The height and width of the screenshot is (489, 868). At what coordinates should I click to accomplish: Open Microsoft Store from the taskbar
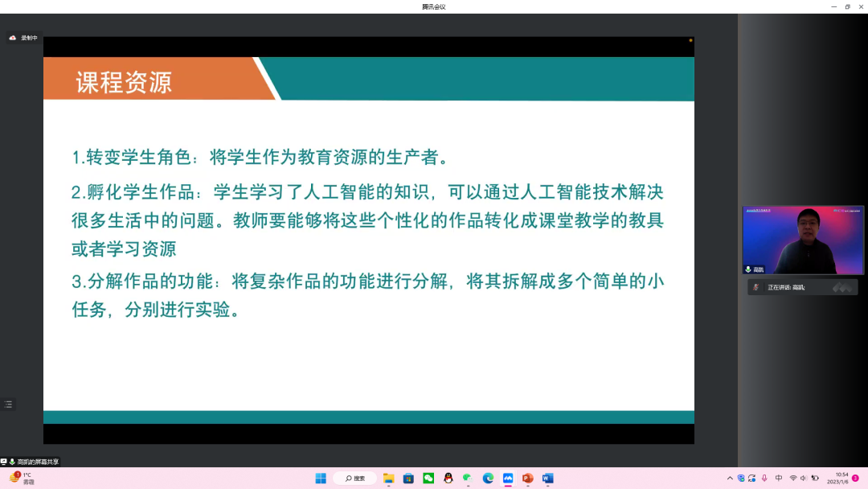(408, 479)
